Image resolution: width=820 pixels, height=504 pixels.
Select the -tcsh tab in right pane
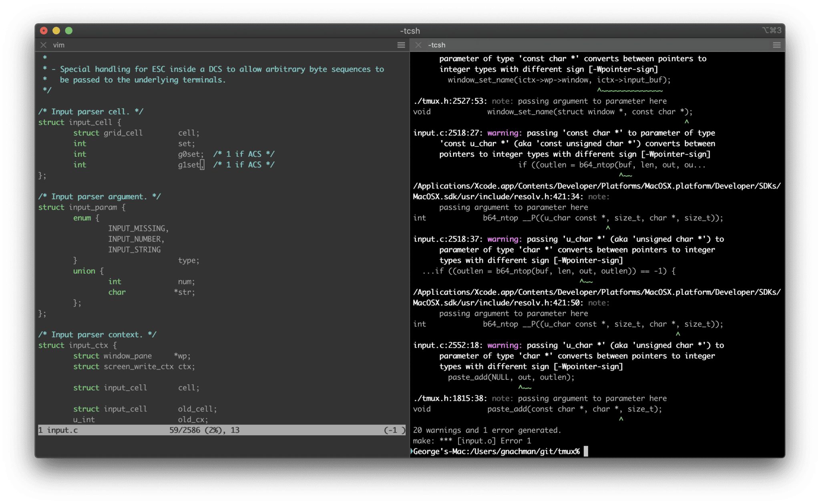coord(439,45)
